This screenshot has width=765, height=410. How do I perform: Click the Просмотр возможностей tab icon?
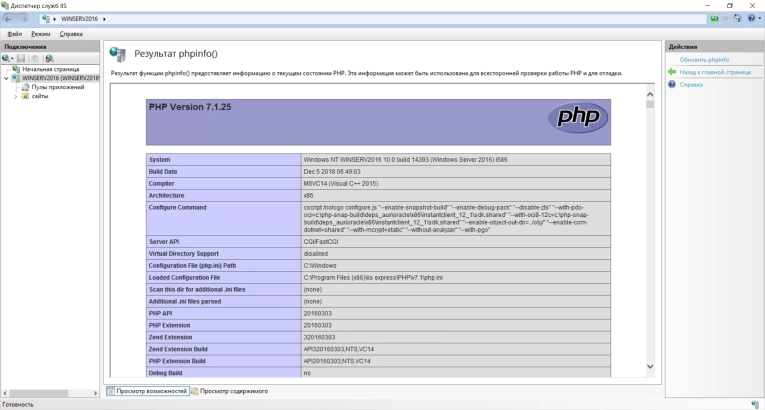(111, 391)
